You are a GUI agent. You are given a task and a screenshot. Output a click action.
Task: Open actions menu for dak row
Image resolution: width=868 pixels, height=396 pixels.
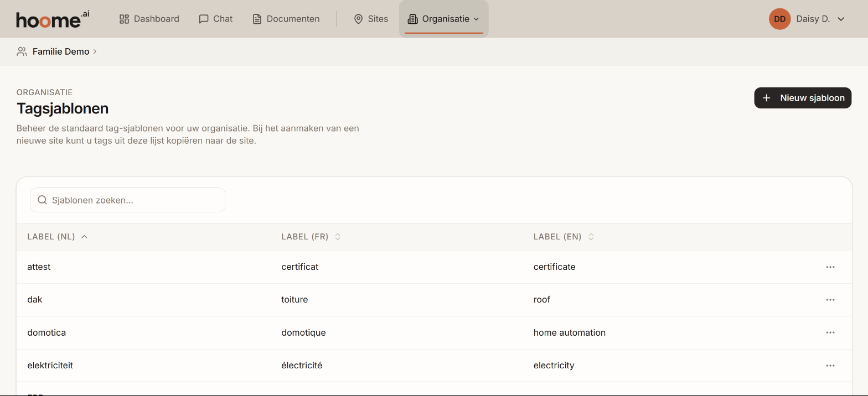(830, 300)
